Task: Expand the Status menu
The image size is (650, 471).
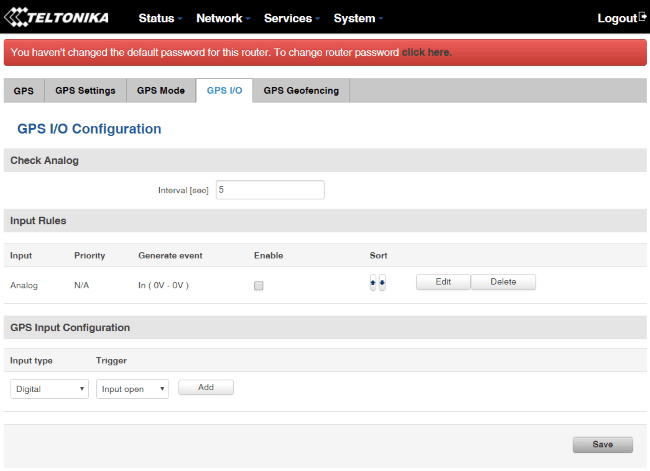Action: pos(160,18)
